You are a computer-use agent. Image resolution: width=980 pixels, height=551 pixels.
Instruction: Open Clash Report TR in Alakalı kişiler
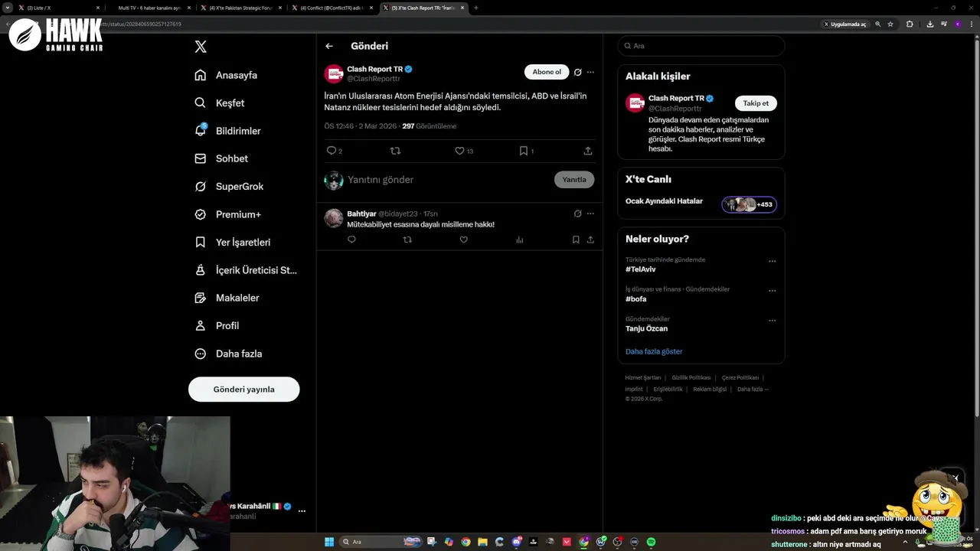pos(676,98)
